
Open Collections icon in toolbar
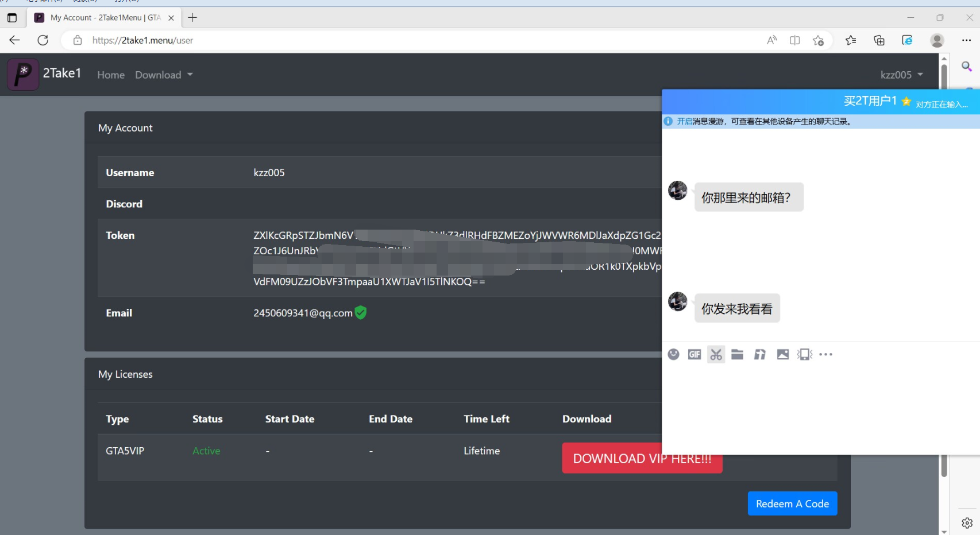879,40
